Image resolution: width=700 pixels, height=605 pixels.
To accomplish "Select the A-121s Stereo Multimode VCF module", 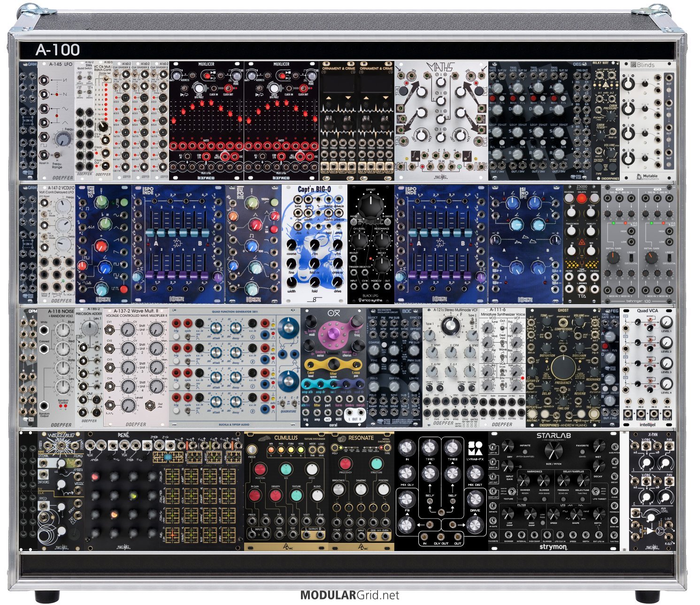I will (x=451, y=368).
